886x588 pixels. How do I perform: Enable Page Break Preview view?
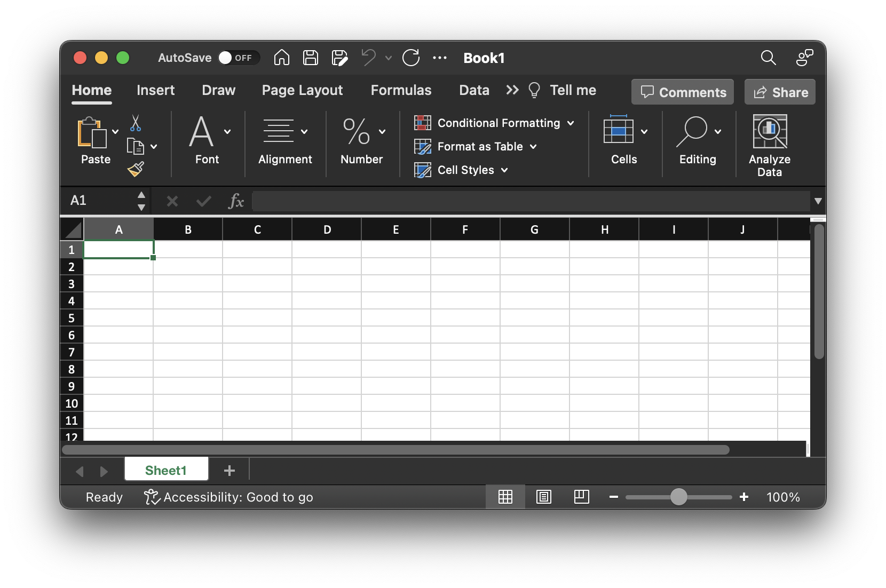point(581,497)
